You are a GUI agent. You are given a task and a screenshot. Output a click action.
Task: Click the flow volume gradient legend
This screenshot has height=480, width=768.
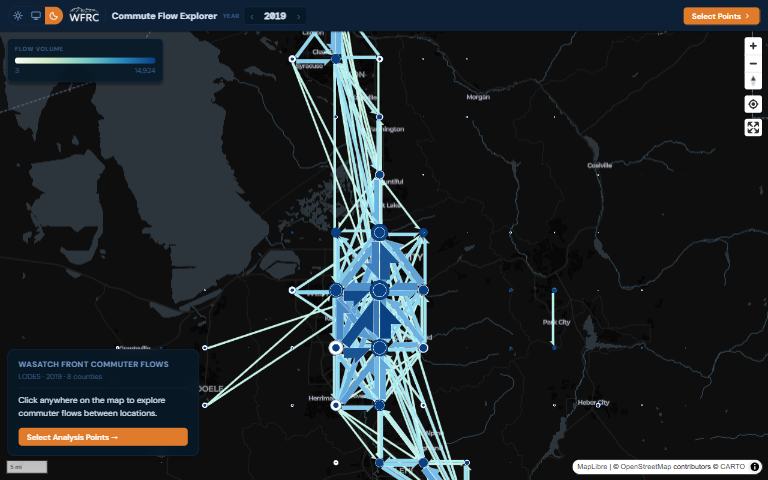[85, 61]
